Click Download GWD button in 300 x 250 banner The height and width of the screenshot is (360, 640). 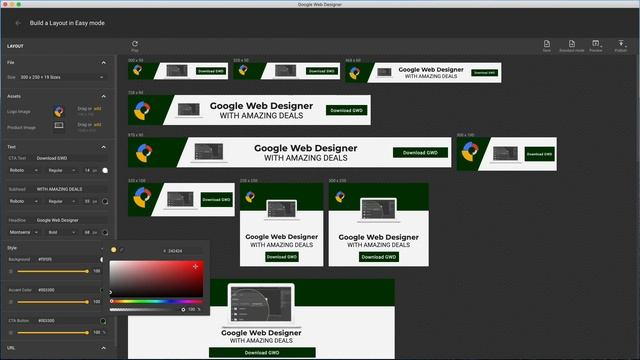[x=379, y=257]
